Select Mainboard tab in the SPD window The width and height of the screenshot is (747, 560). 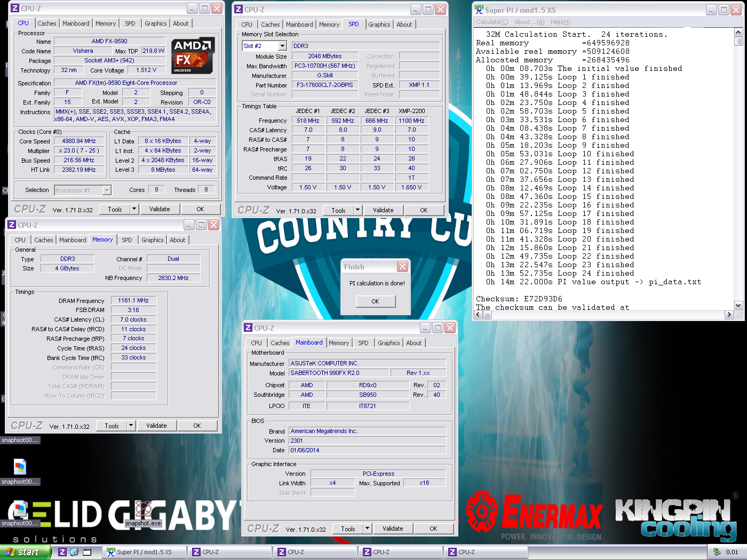point(300,25)
